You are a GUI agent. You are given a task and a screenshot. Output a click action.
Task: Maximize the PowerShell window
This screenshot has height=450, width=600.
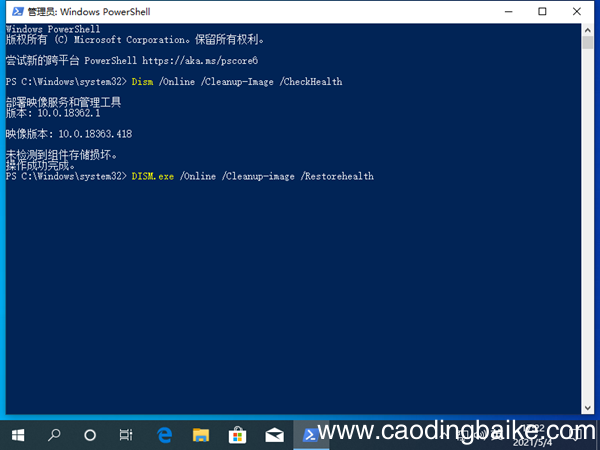pyautogui.click(x=543, y=11)
